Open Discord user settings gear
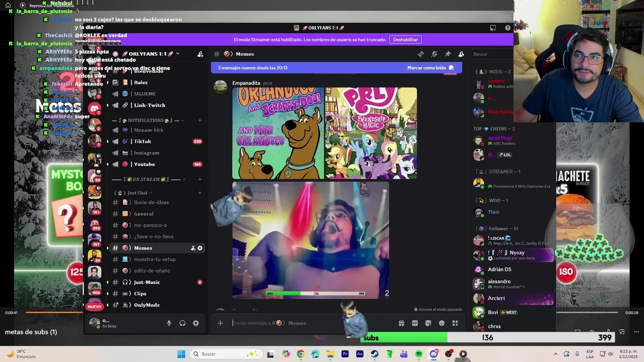Viewport: 644px width, 362px height. click(196, 323)
